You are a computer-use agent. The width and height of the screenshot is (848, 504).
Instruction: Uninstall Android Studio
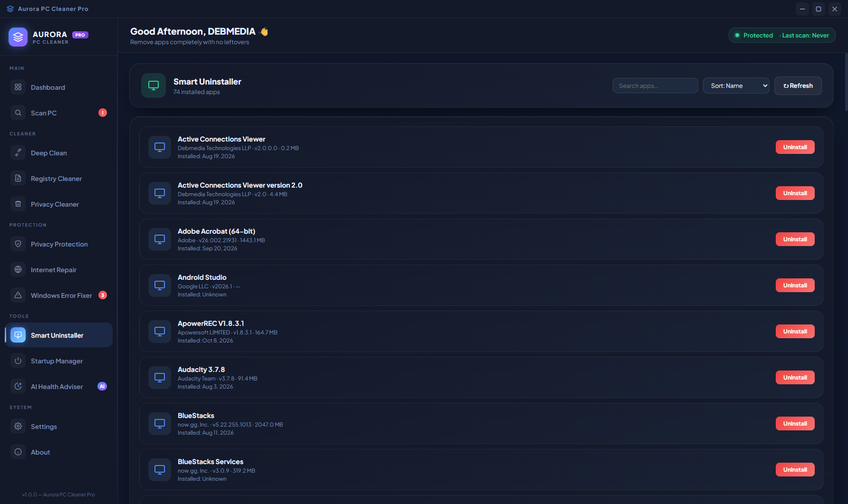pyautogui.click(x=795, y=285)
